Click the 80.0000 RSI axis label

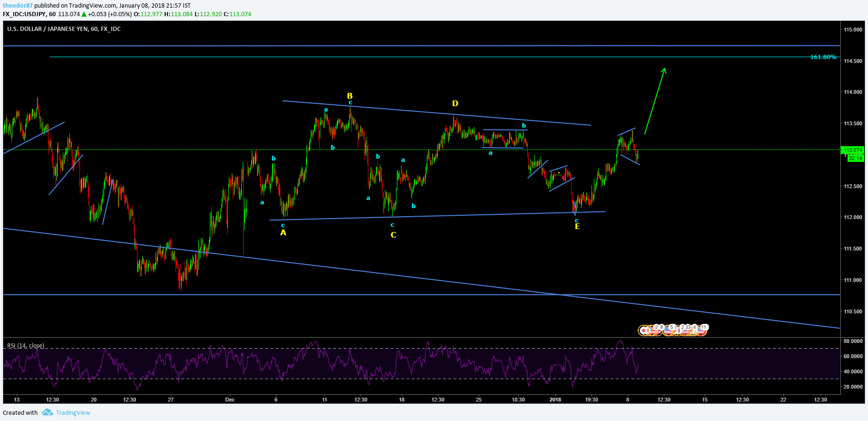[853, 341]
